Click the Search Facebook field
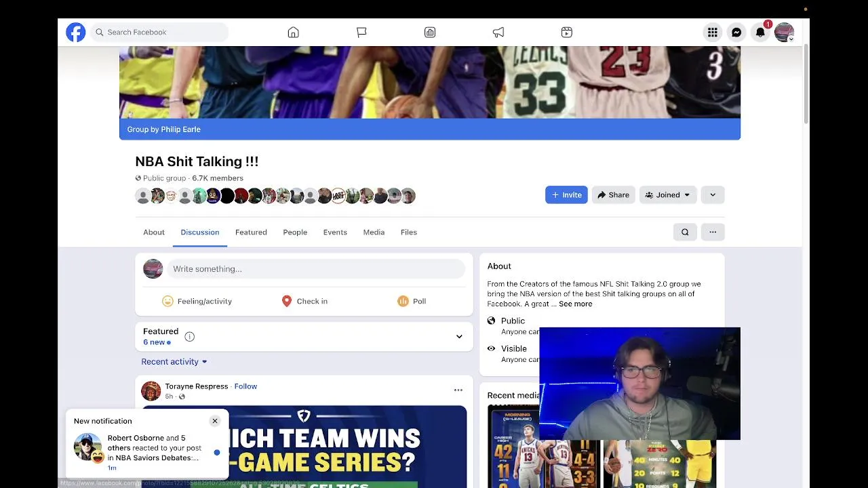 point(160,32)
